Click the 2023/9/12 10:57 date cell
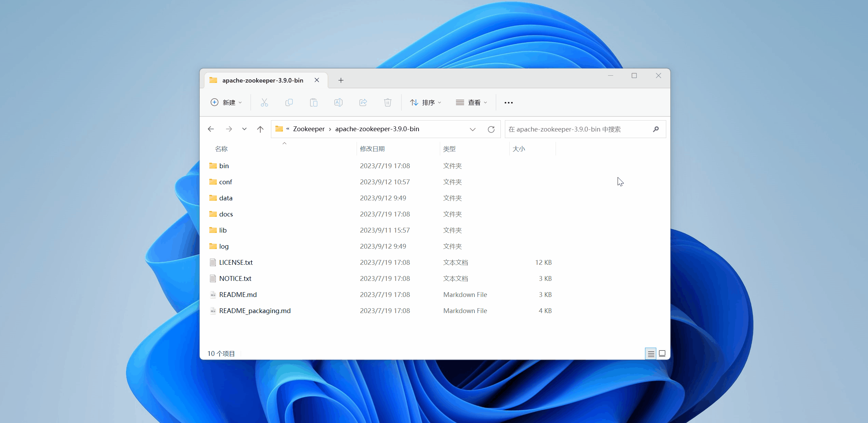 [x=385, y=182]
